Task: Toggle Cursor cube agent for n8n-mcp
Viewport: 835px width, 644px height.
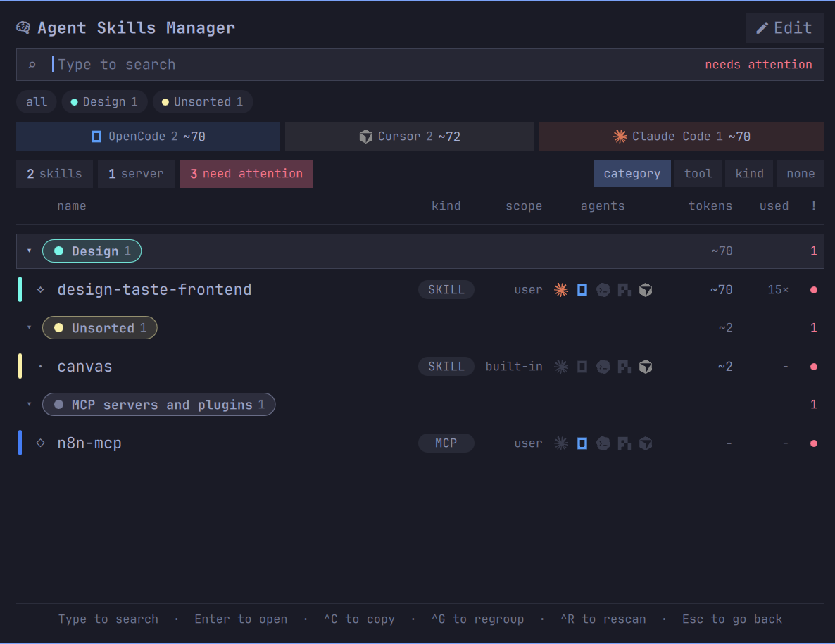Action: click(x=646, y=443)
